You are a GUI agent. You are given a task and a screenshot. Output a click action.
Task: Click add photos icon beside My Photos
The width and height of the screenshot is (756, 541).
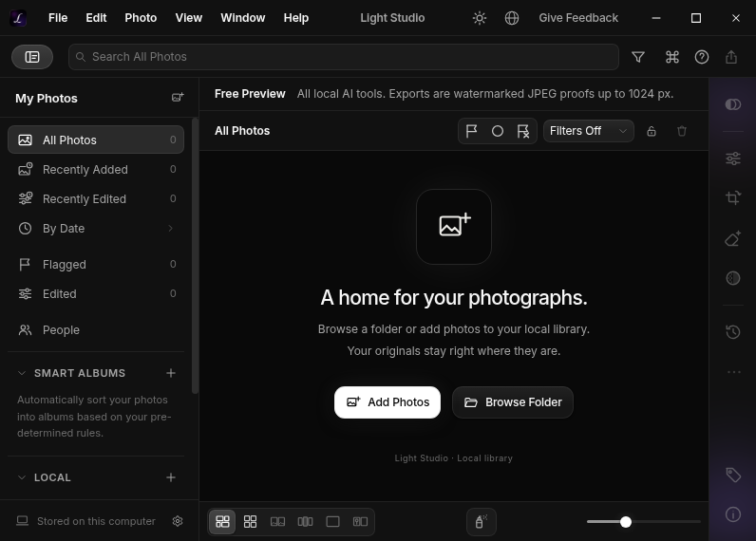[178, 98]
